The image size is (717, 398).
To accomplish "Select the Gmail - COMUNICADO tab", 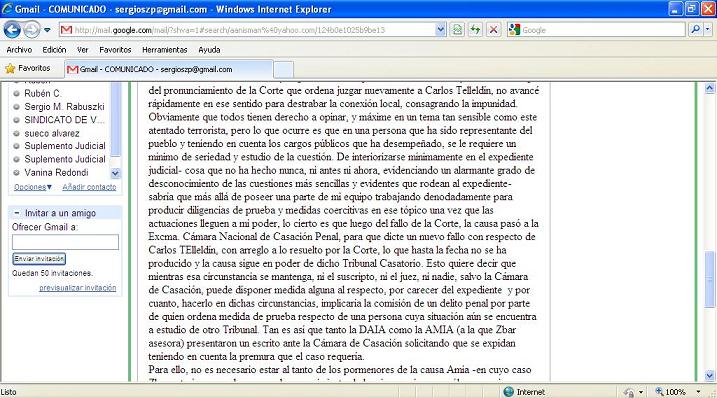I will [169, 69].
